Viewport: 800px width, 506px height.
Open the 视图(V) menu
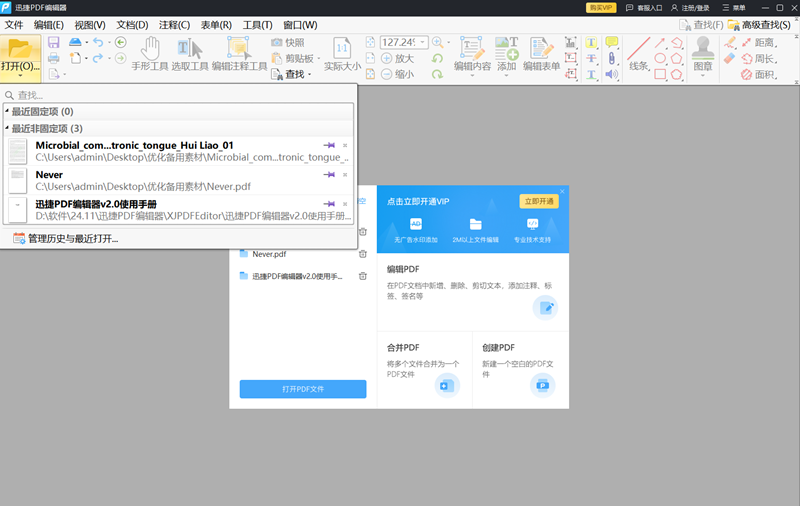click(90, 25)
